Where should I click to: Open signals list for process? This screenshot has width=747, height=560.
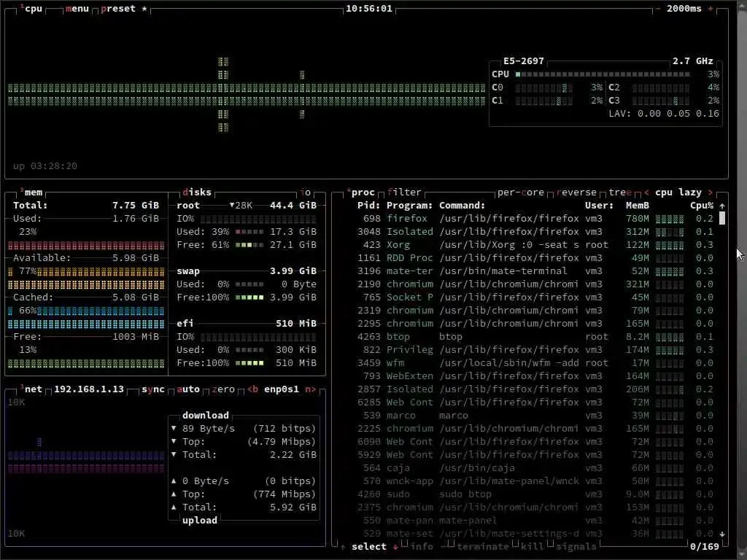(x=576, y=547)
